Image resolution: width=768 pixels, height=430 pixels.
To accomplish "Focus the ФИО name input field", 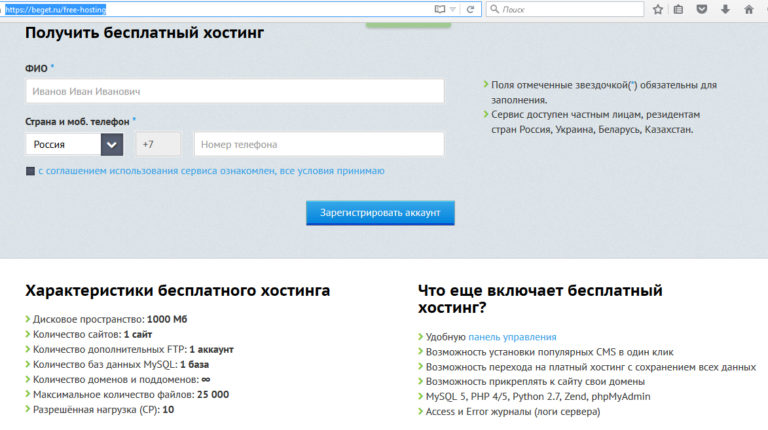I will point(234,91).
